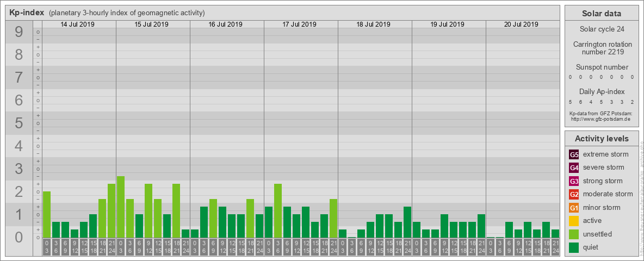Click the '9 12' hour label under 17 Jul
The height and width of the screenshot is (261, 644).
pyautogui.click(x=296, y=247)
